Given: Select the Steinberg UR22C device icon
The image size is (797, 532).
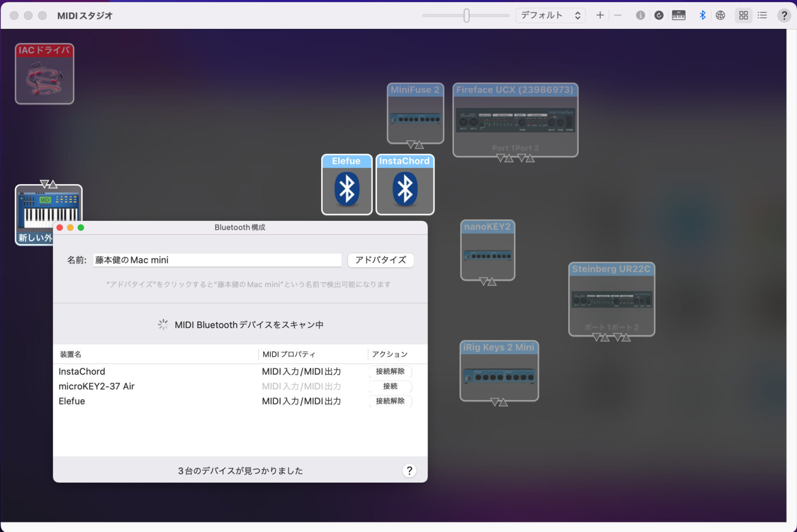Looking at the screenshot, I should click(x=611, y=300).
